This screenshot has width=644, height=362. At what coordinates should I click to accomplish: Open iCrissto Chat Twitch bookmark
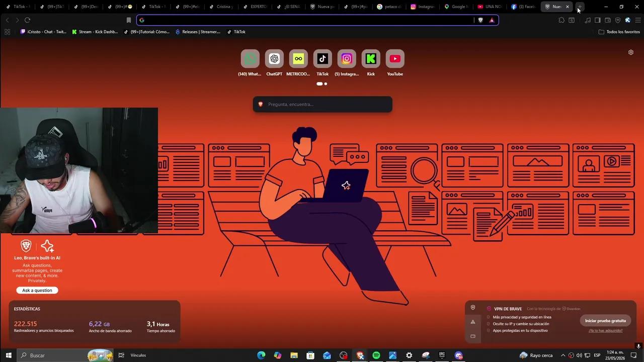(43, 32)
